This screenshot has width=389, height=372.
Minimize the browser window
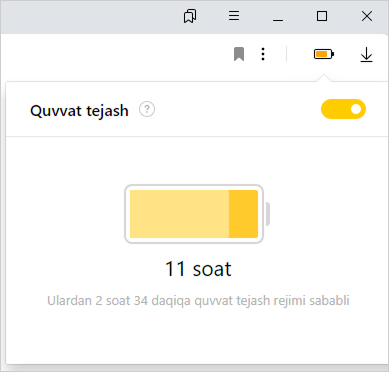coord(278,16)
